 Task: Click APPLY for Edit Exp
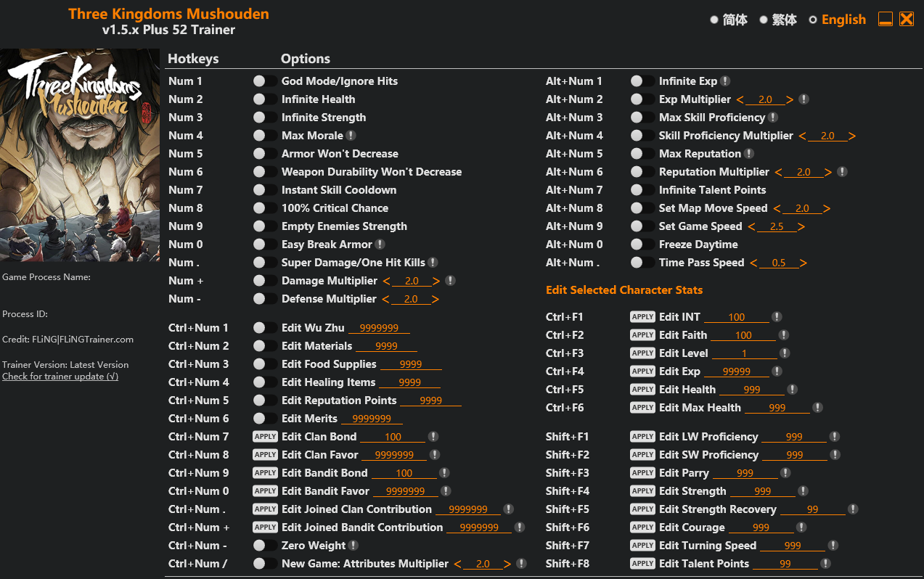642,371
